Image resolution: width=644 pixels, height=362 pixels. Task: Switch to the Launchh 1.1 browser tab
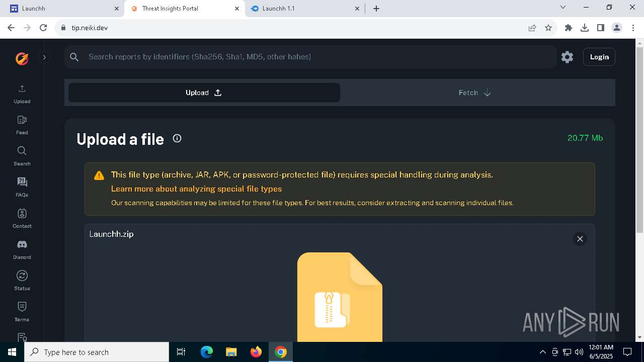click(305, 9)
